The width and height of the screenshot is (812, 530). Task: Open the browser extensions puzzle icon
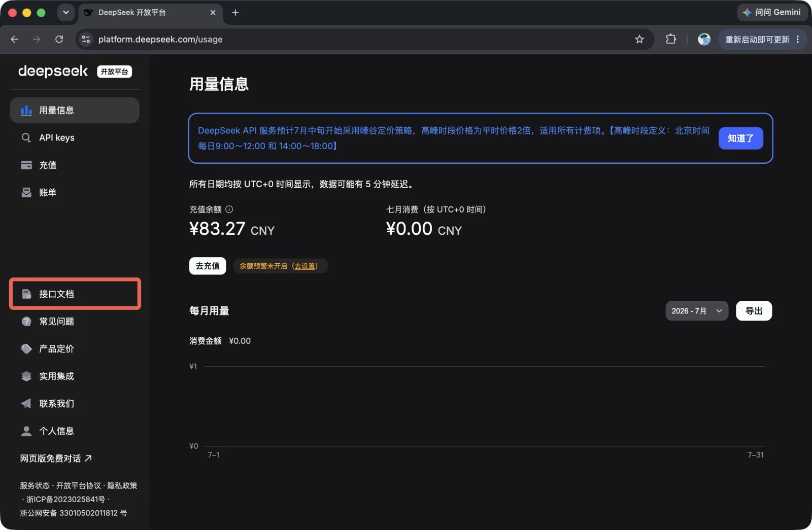click(x=671, y=39)
